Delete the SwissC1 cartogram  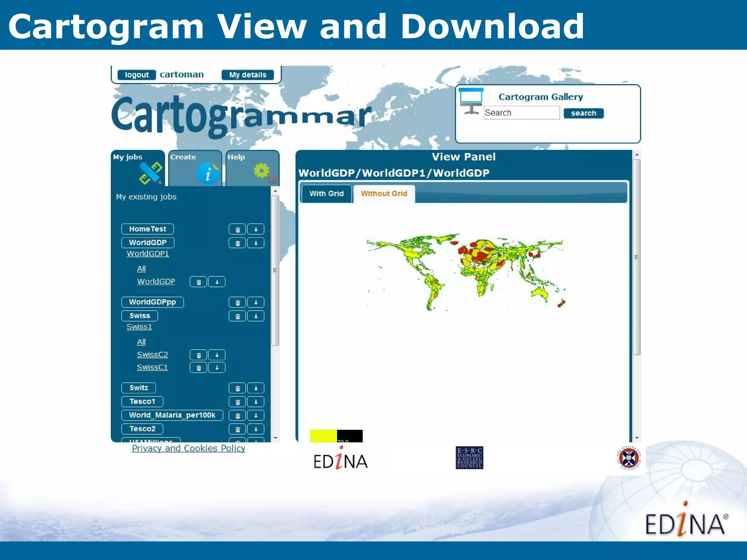tap(198, 367)
